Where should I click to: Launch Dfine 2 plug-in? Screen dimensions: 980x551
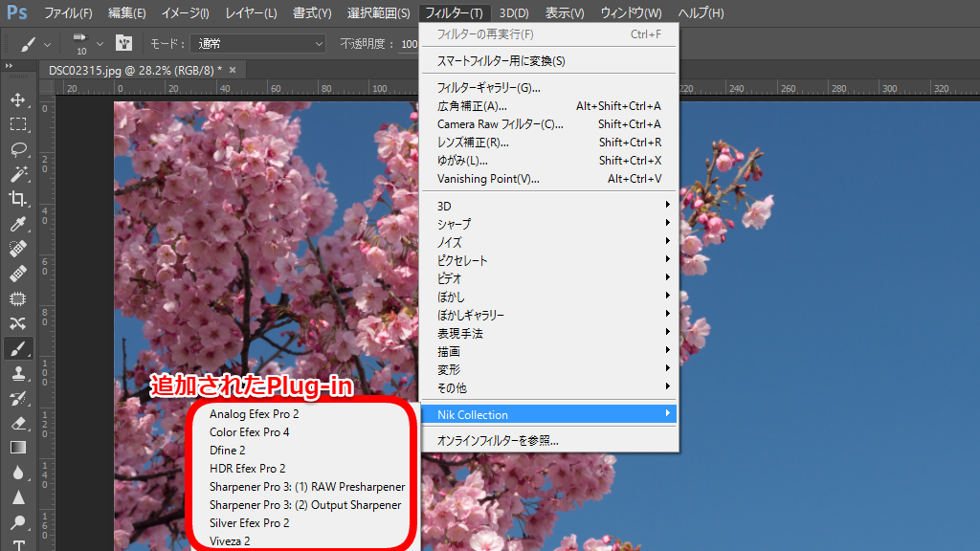pos(228,450)
